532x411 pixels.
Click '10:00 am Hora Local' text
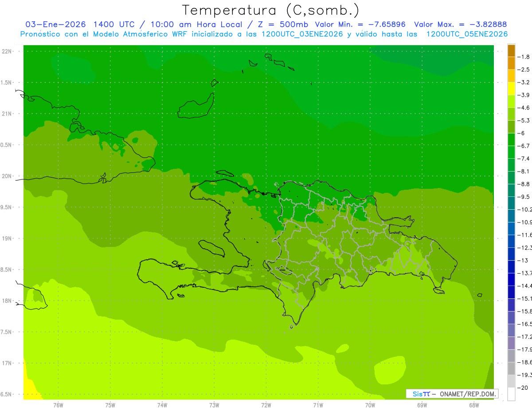[196, 24]
